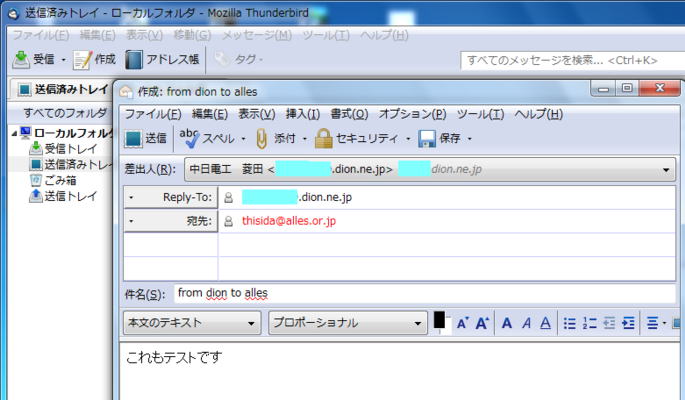The image size is (685, 400).
Task: Open compose window ヘルプ(H) menu
Action: click(539, 114)
